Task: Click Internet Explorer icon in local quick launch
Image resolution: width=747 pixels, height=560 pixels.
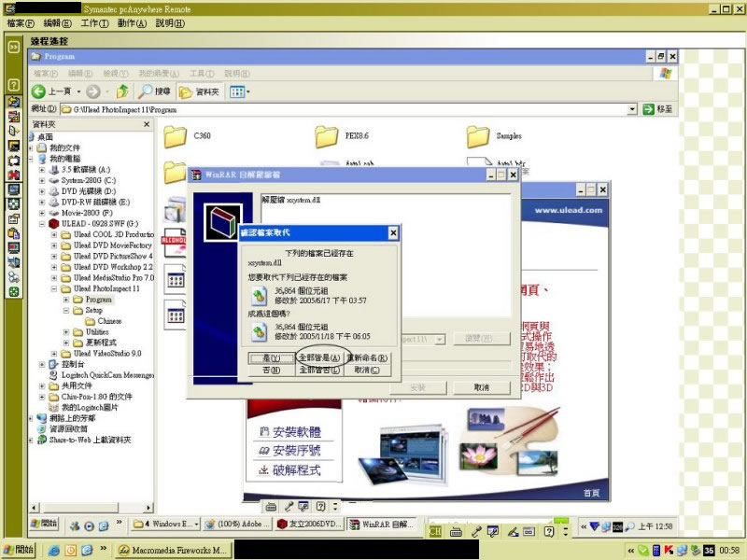Action: pyautogui.click(x=54, y=551)
